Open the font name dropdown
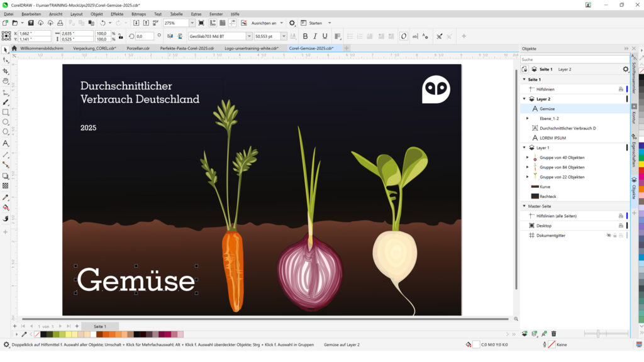 [249, 36]
